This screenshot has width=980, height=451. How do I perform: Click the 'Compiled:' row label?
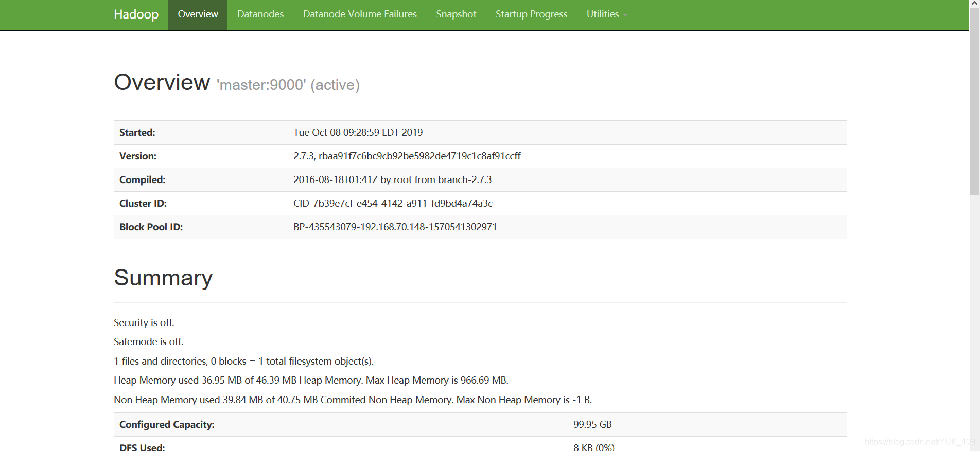click(143, 180)
